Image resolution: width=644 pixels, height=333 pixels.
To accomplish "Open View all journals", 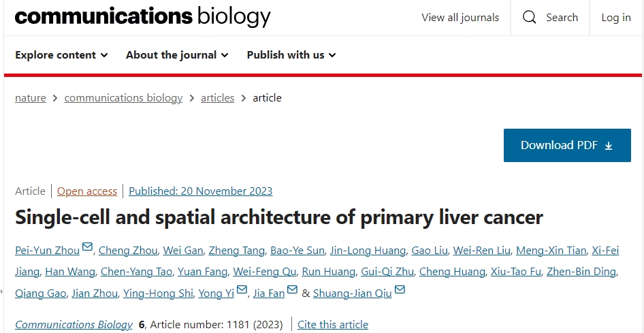I will click(x=460, y=18).
